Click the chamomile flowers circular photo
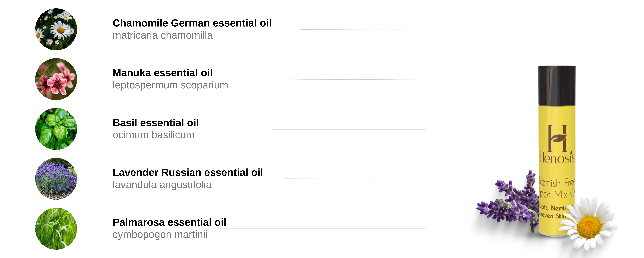The width and height of the screenshot is (644, 258). [56, 29]
